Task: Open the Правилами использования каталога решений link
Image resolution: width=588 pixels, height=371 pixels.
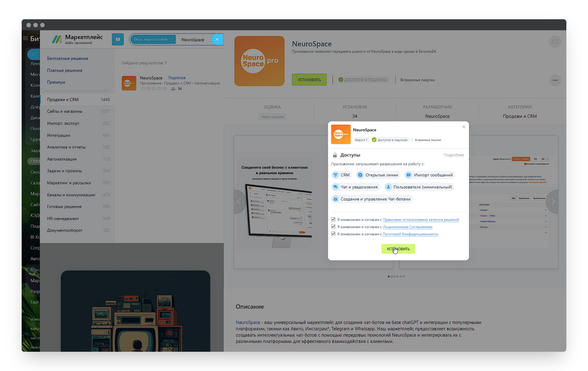Action: point(421,220)
